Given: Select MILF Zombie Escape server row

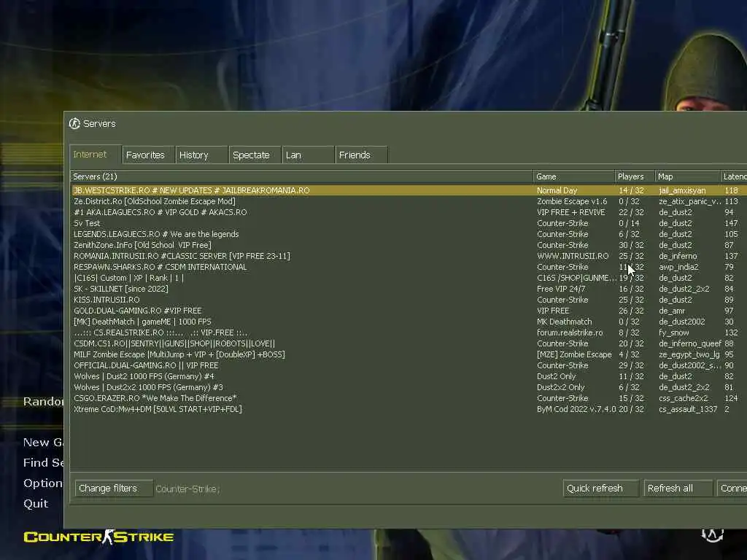Looking at the screenshot, I should click(x=409, y=355).
